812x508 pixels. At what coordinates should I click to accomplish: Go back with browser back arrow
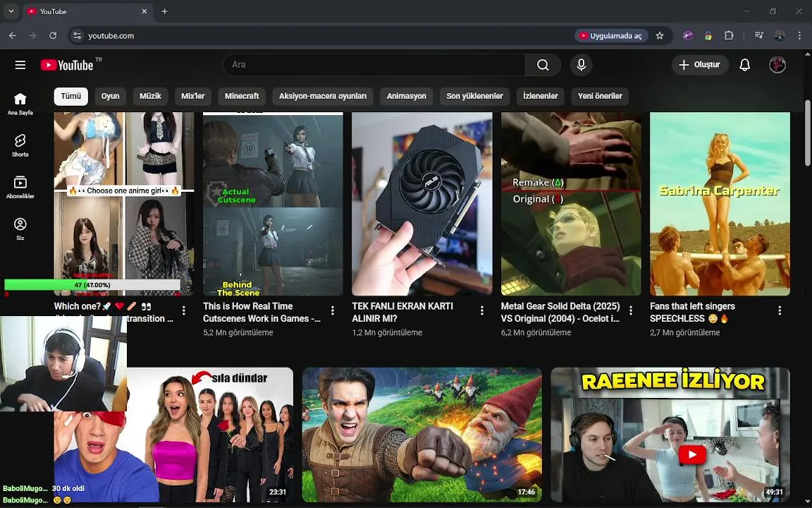coord(13,36)
